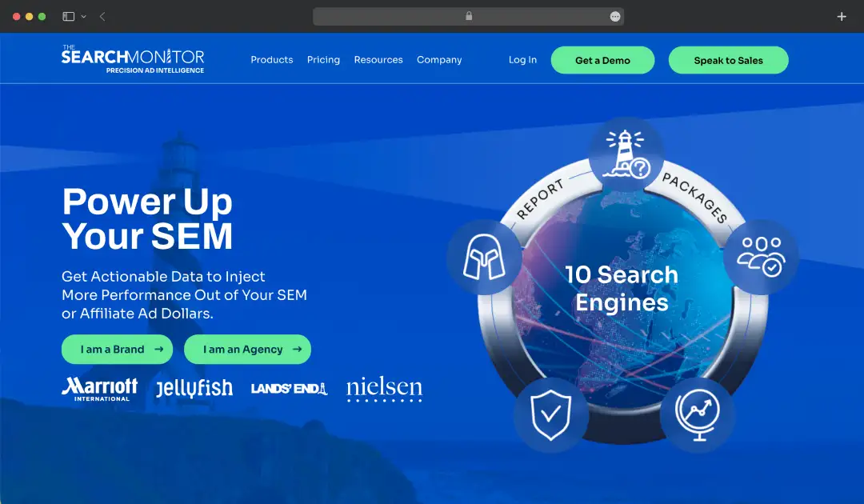
Task: Open the Products menu
Action: (x=272, y=59)
